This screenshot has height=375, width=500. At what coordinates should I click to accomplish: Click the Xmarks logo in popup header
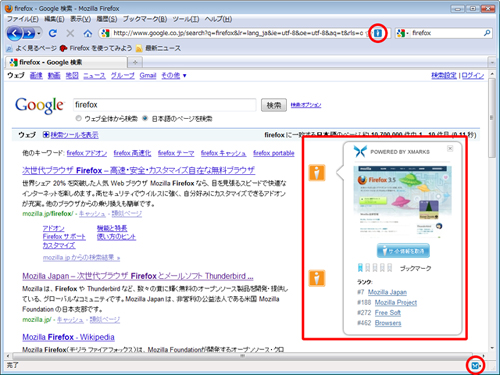(x=360, y=151)
